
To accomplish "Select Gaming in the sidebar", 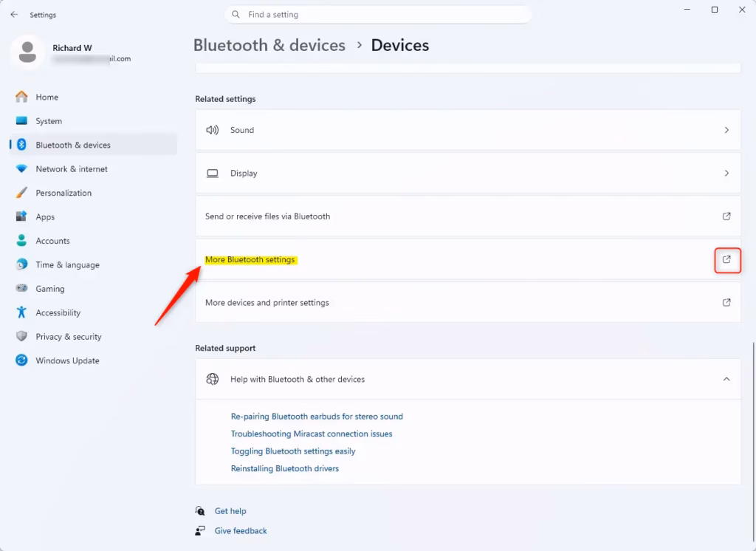I will coord(93,288).
